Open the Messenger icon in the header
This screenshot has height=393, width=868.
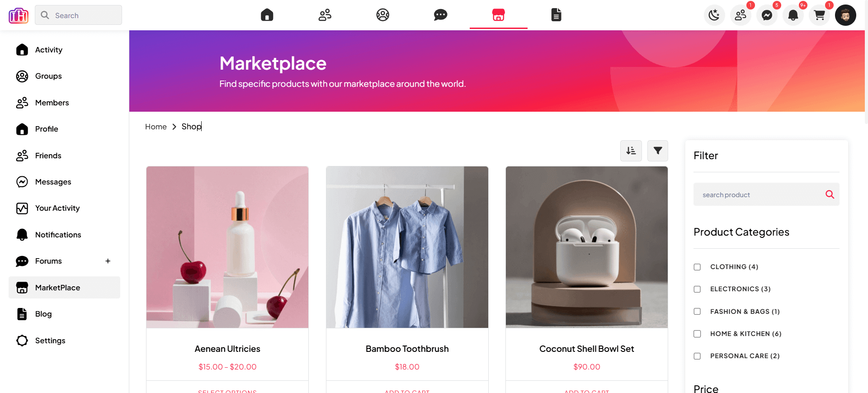click(x=767, y=15)
